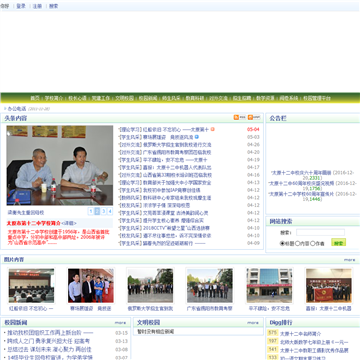Click the blue icon after the 05-03 headline

click(197, 137)
